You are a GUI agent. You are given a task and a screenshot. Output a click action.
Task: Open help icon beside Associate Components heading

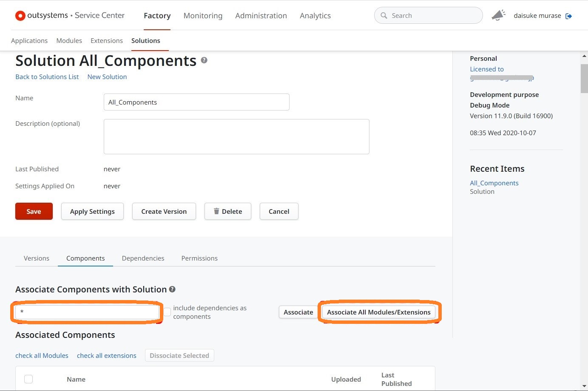tap(172, 289)
